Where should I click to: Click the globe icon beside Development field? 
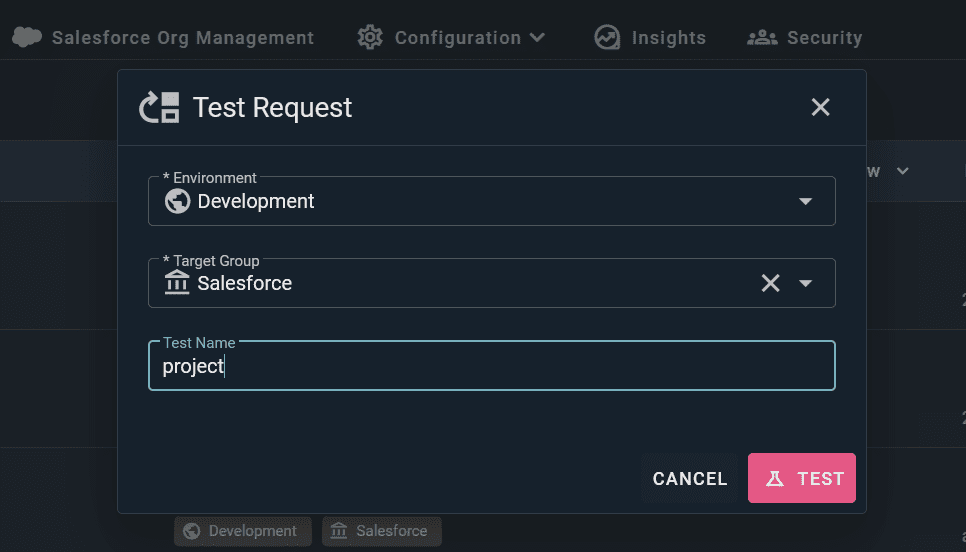coord(177,201)
